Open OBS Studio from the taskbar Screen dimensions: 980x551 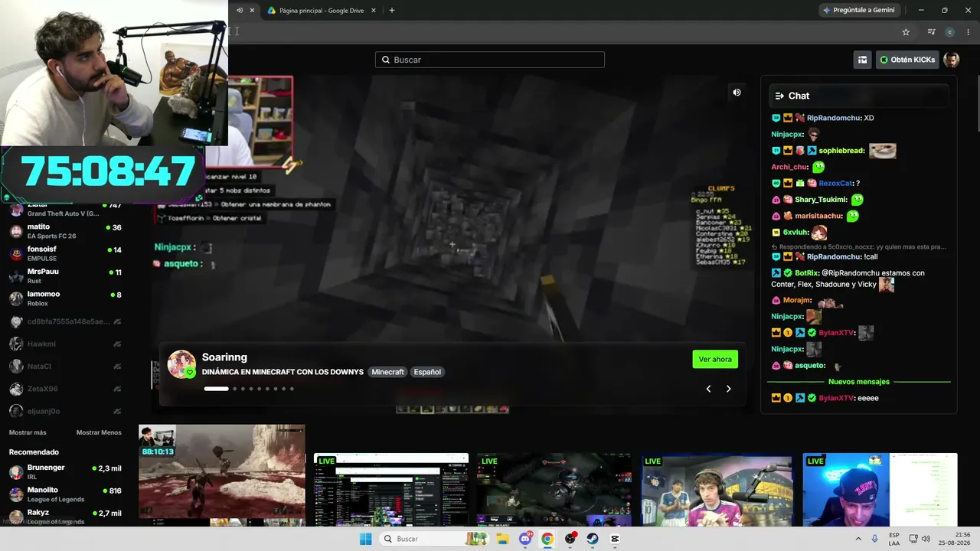[x=570, y=539]
